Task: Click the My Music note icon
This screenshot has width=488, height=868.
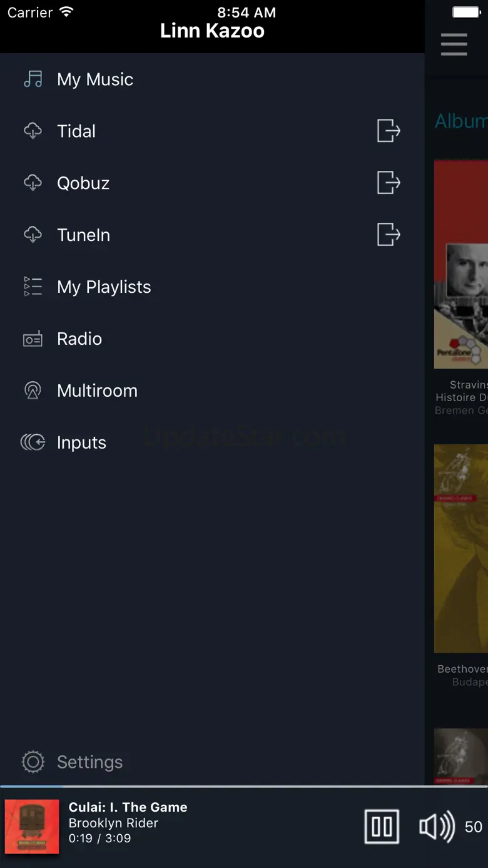Action: click(x=33, y=79)
